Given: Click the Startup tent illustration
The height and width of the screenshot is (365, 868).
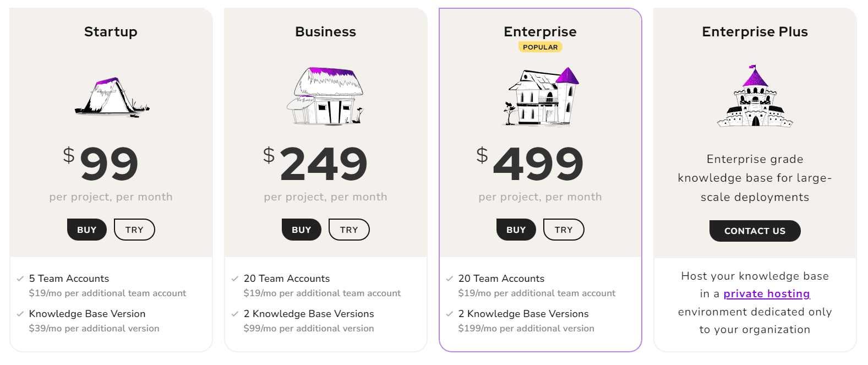Looking at the screenshot, I should click(x=112, y=97).
